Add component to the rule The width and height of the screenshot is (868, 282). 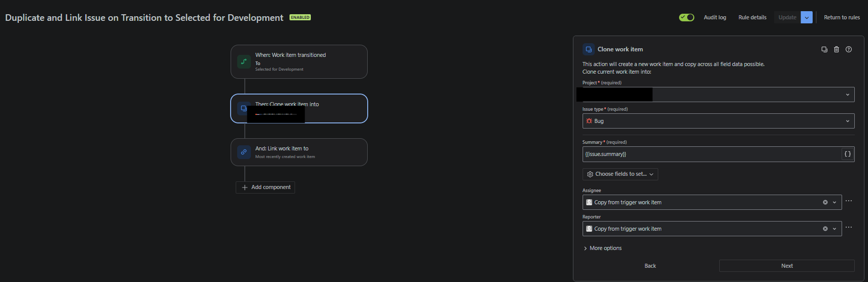266,187
